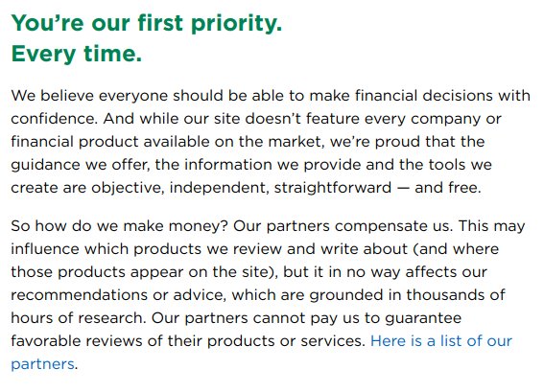
Task: Click the words "those products appear on the site"
Action: click(142, 272)
